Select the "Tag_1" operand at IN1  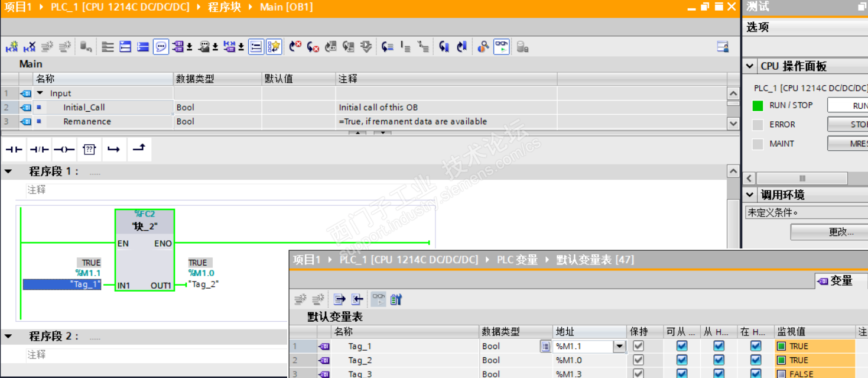tap(61, 285)
